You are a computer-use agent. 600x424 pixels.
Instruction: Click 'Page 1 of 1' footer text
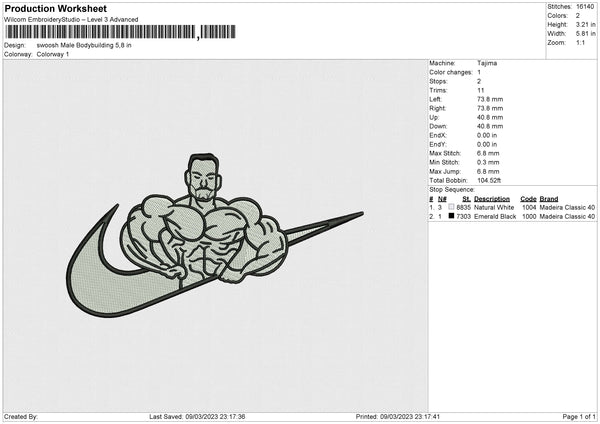point(579,416)
